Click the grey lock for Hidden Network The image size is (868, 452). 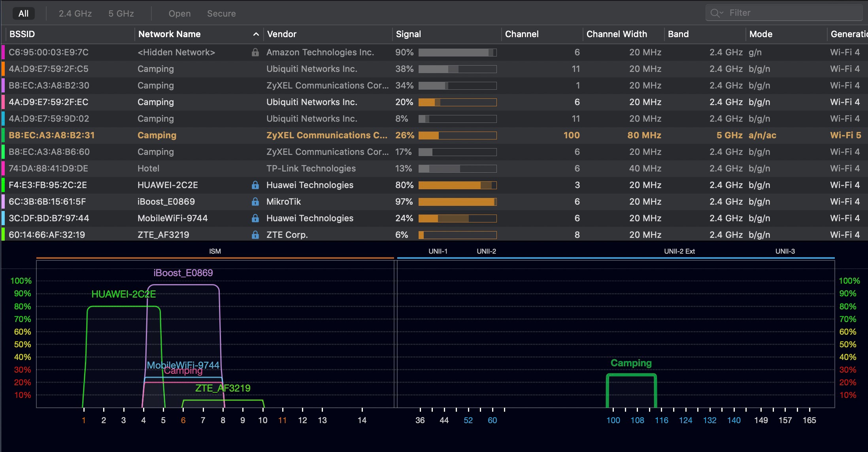(255, 52)
